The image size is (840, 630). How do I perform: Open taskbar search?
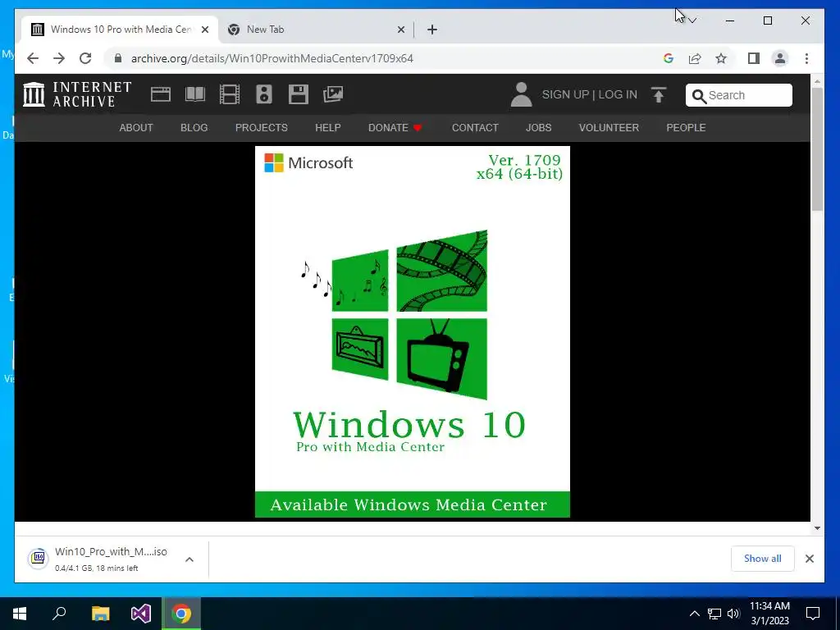tap(59, 614)
